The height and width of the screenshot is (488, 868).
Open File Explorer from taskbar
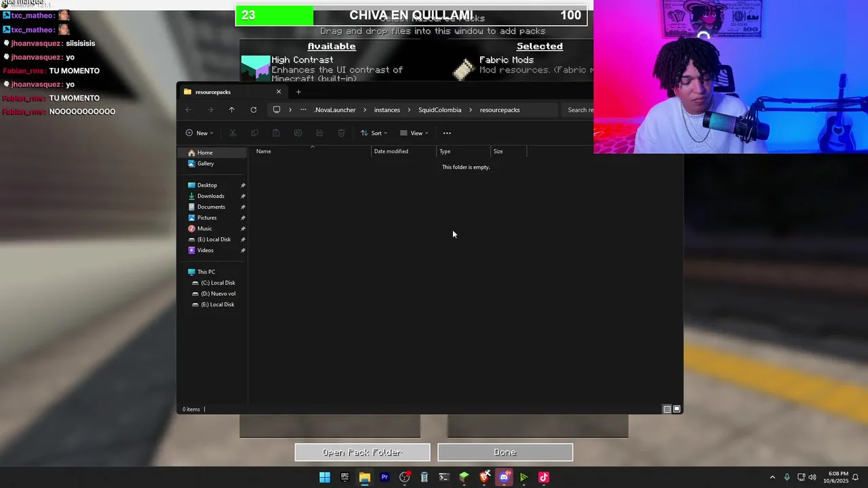pos(364,477)
